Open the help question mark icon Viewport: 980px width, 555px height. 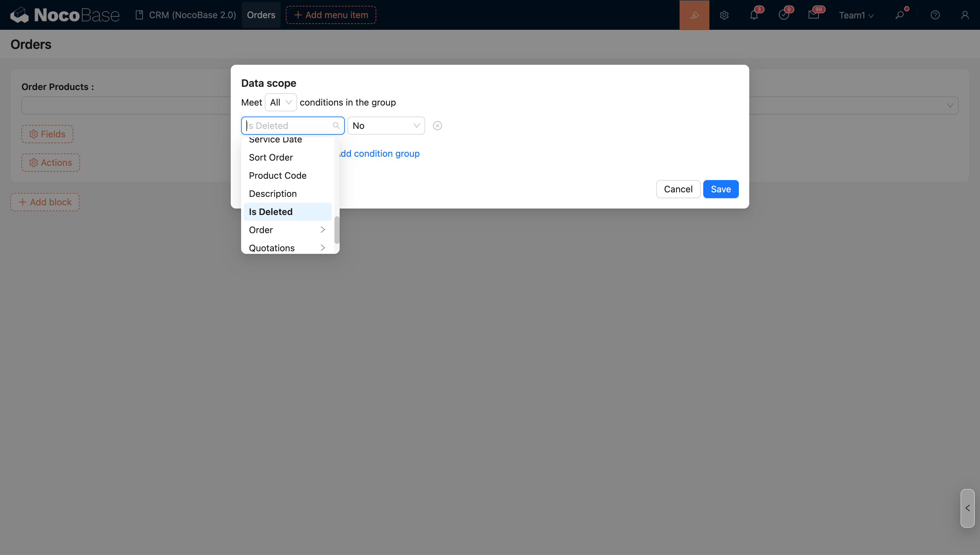coord(935,15)
